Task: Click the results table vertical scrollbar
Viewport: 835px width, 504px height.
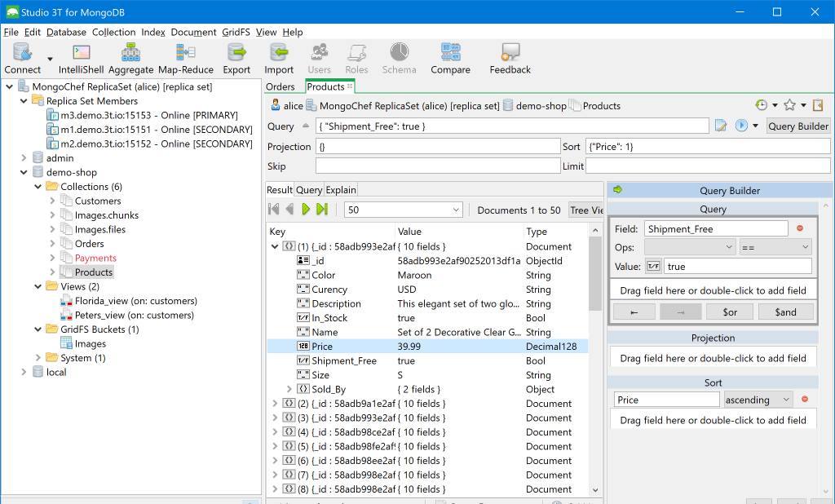Action: (x=594, y=273)
